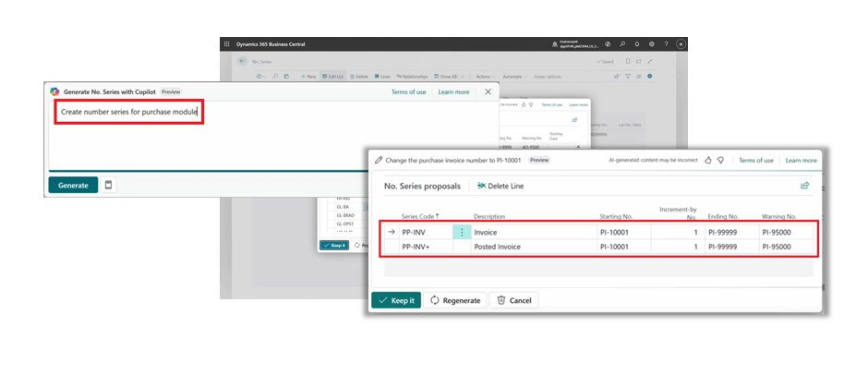Viewport: 868px width, 375px height.
Task: Open Terms of use in the PI-10001 dialog
Action: pos(756,160)
